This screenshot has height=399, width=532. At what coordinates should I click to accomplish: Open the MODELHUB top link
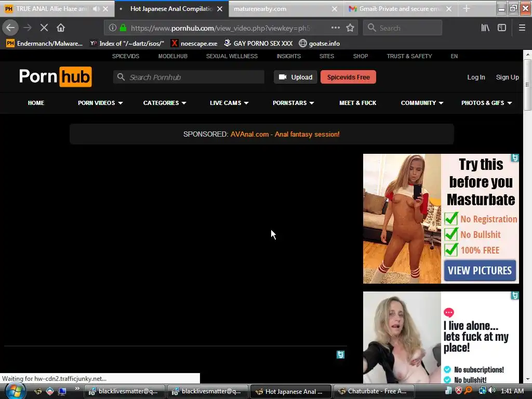point(172,56)
